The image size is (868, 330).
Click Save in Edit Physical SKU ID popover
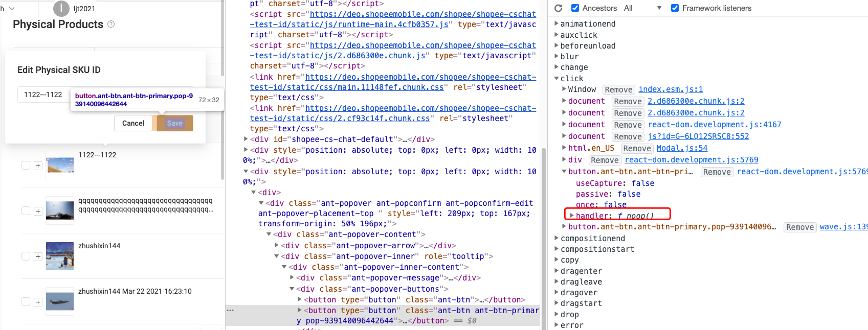(x=175, y=123)
